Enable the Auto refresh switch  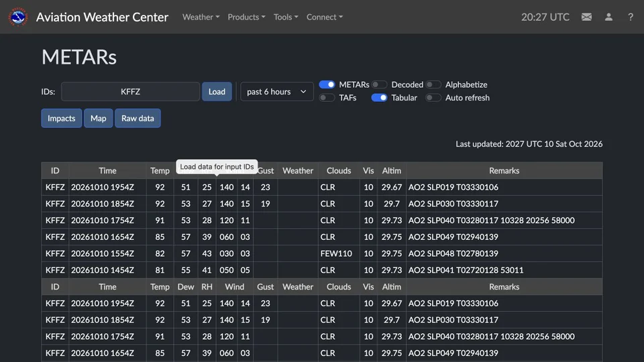(x=433, y=98)
